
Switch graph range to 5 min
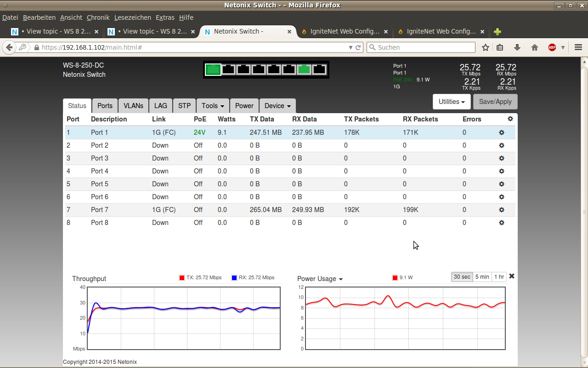click(482, 277)
